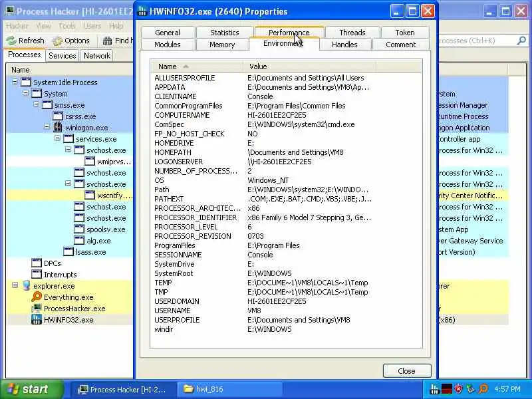Open Options gear in Process Hacker toolbar
532x399 pixels.
[57, 41]
